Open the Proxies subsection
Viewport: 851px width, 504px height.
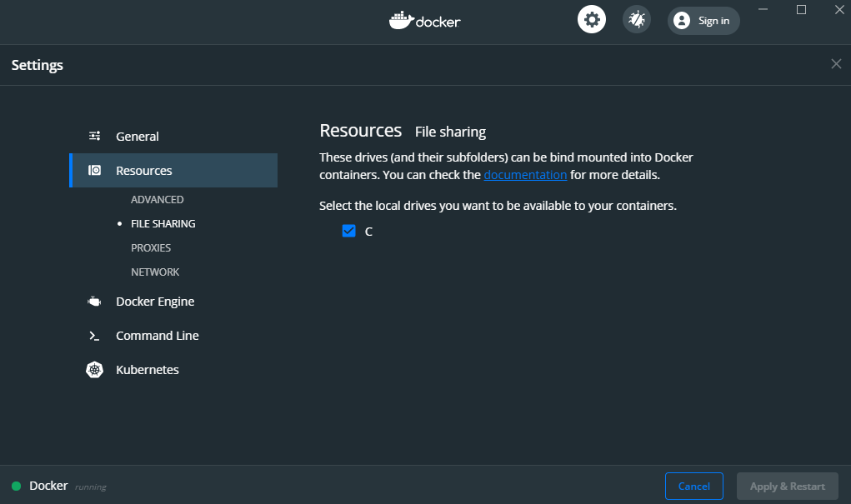[151, 248]
